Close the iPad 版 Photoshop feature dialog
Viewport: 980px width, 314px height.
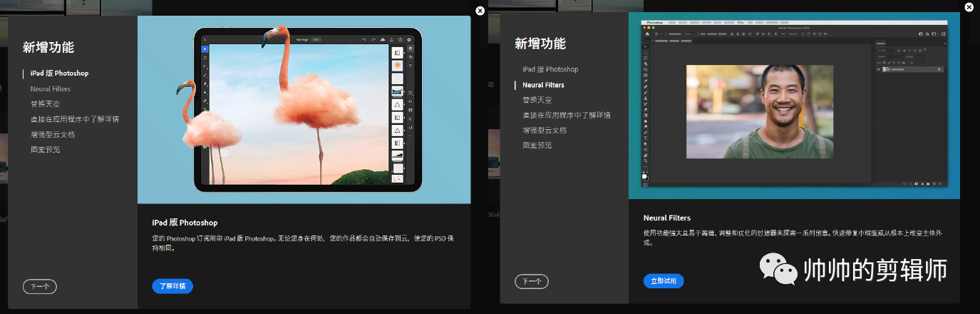pyautogui.click(x=480, y=10)
